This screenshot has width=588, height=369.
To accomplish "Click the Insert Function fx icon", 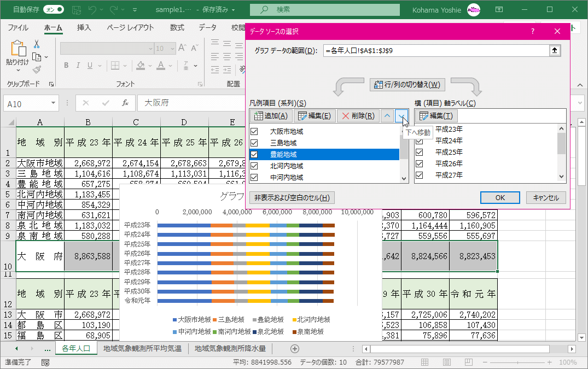I will click(x=125, y=103).
